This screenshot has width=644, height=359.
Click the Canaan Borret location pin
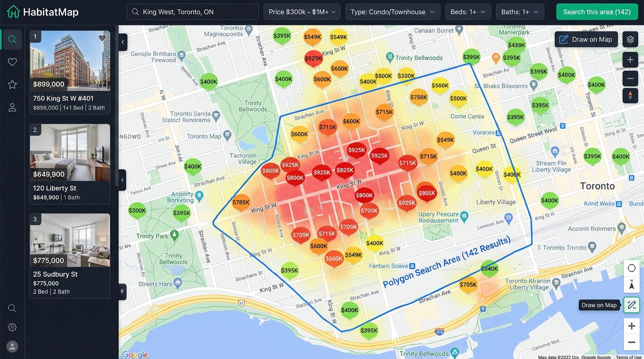tap(459, 29)
